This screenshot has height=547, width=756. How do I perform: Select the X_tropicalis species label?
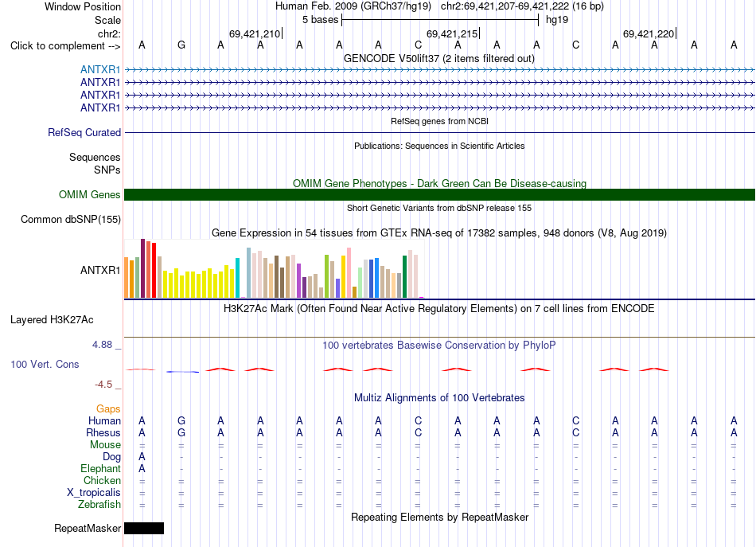(94, 493)
